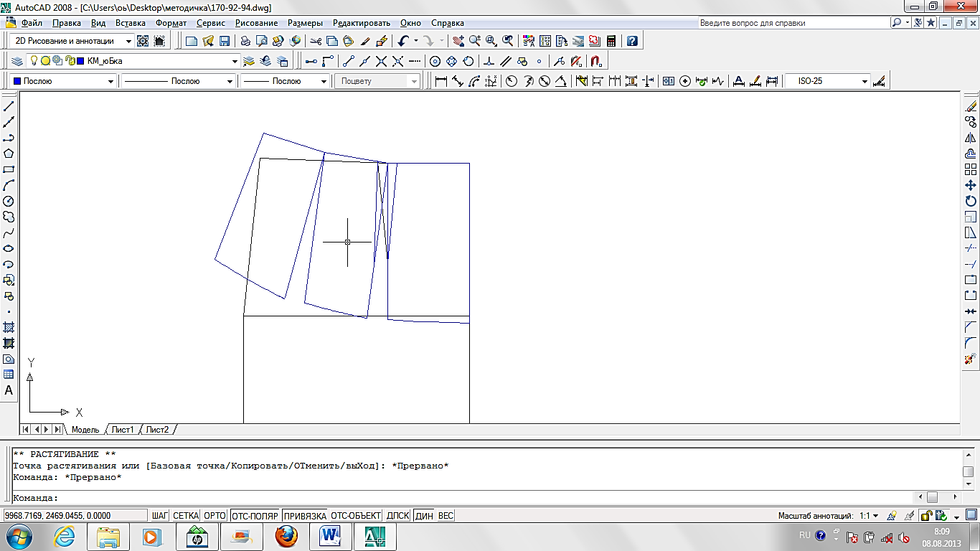Image resolution: width=980 pixels, height=551 pixels.
Task: Click the Модель tab
Action: click(85, 430)
